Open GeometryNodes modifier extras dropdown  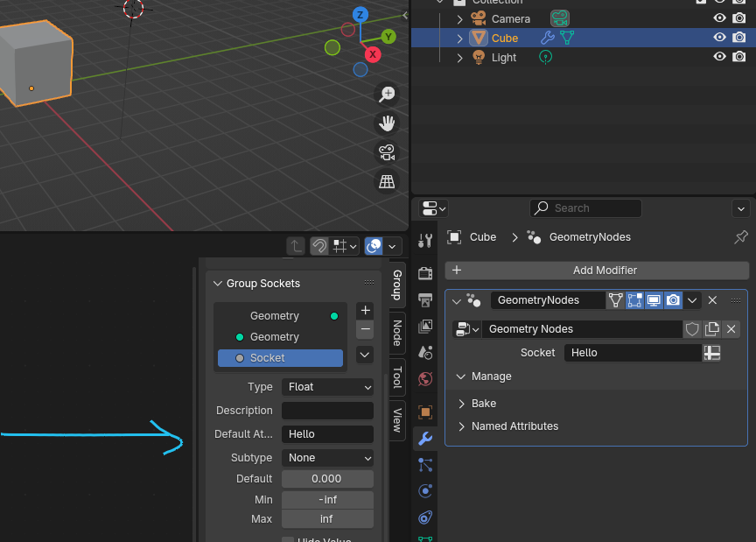692,300
